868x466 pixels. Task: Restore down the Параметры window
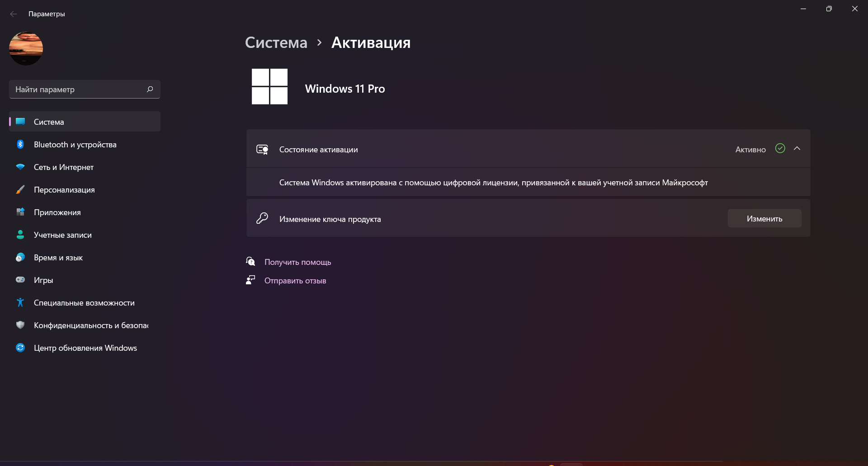click(829, 9)
